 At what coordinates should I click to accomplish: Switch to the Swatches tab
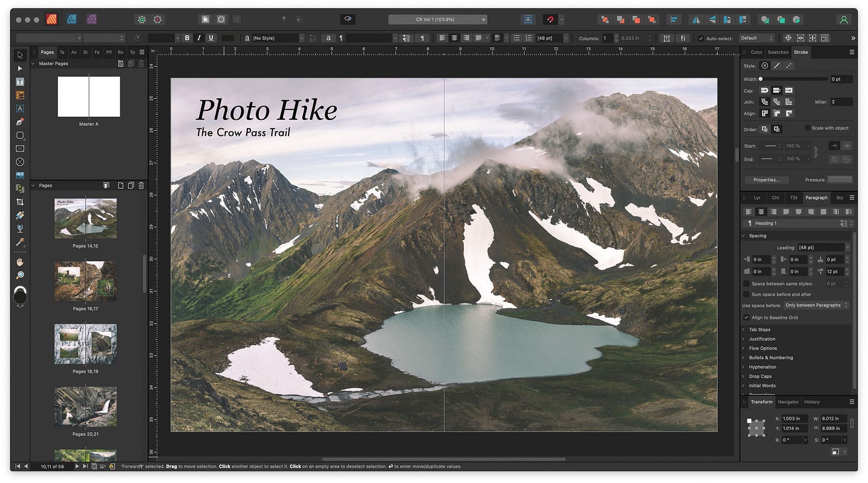coord(777,52)
